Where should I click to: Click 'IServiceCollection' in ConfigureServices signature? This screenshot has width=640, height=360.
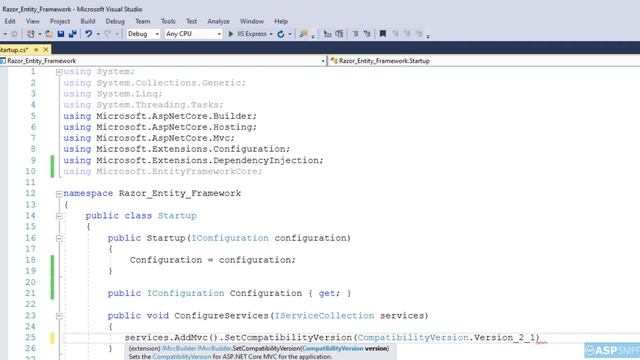[324, 316]
